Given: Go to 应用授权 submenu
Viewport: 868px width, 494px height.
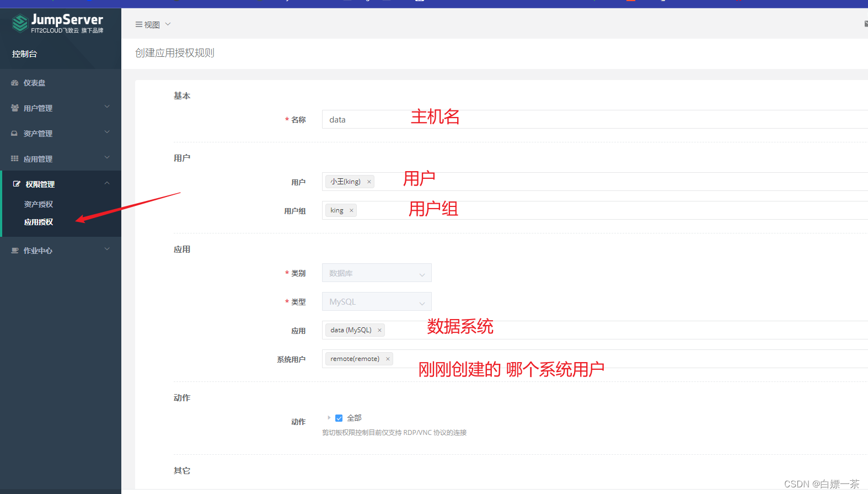Looking at the screenshot, I should click(x=39, y=222).
